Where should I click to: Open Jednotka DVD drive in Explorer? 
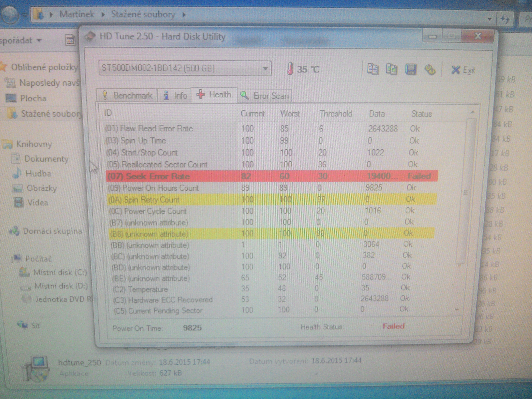[x=64, y=299]
